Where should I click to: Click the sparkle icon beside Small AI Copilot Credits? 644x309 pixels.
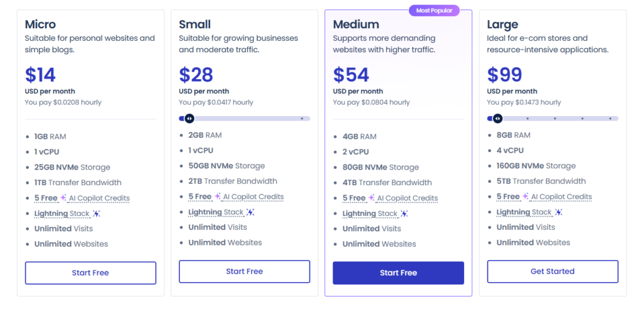click(217, 197)
